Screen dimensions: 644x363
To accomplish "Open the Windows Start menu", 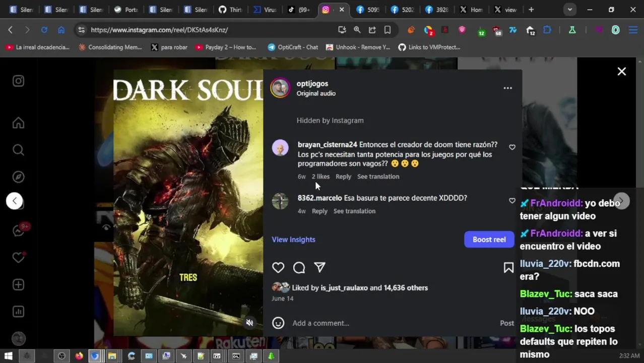I will [8, 356].
